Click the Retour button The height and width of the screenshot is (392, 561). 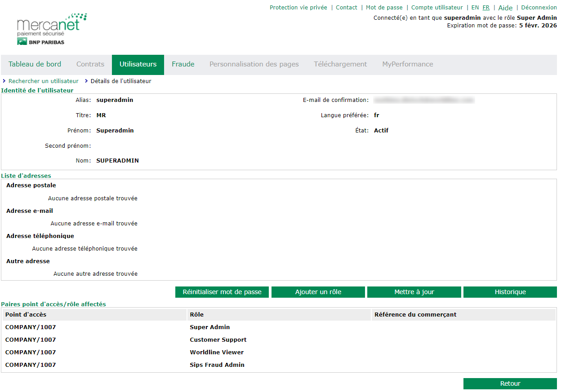point(510,383)
